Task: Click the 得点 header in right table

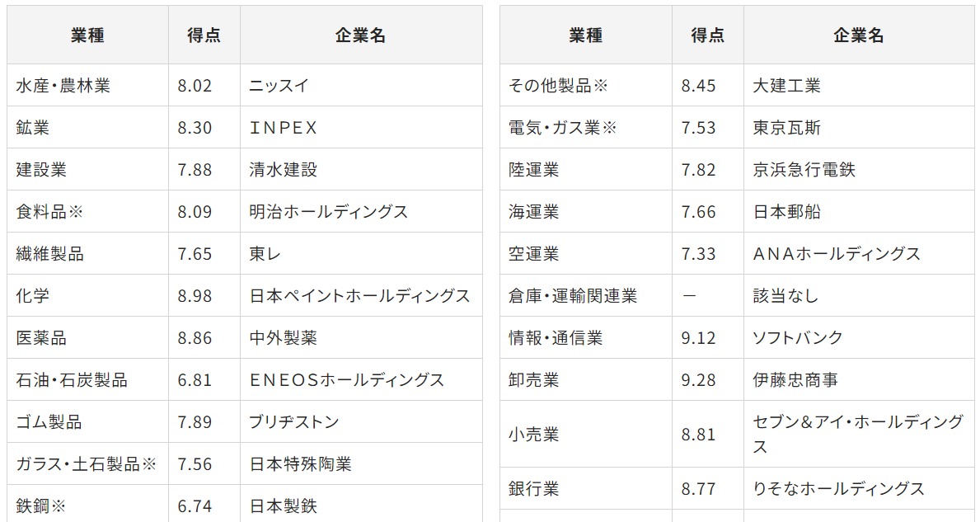Action: [707, 35]
